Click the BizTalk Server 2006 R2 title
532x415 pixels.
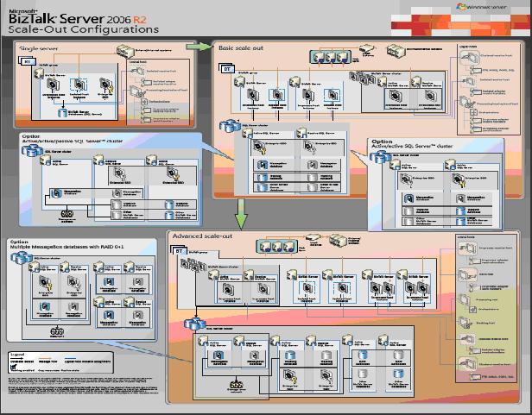point(78,18)
